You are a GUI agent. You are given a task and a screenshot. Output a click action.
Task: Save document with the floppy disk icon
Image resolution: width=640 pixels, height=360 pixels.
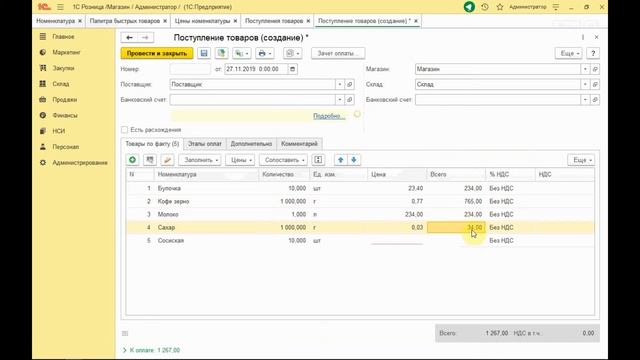[x=204, y=53]
